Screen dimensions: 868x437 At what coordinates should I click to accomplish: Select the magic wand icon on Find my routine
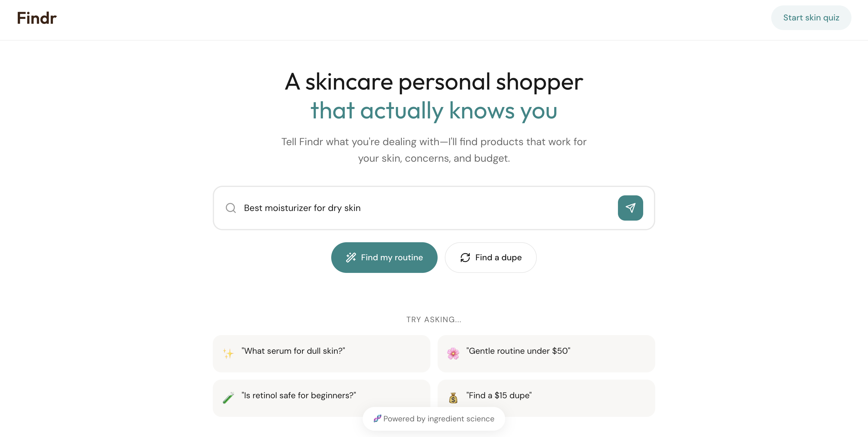351,257
